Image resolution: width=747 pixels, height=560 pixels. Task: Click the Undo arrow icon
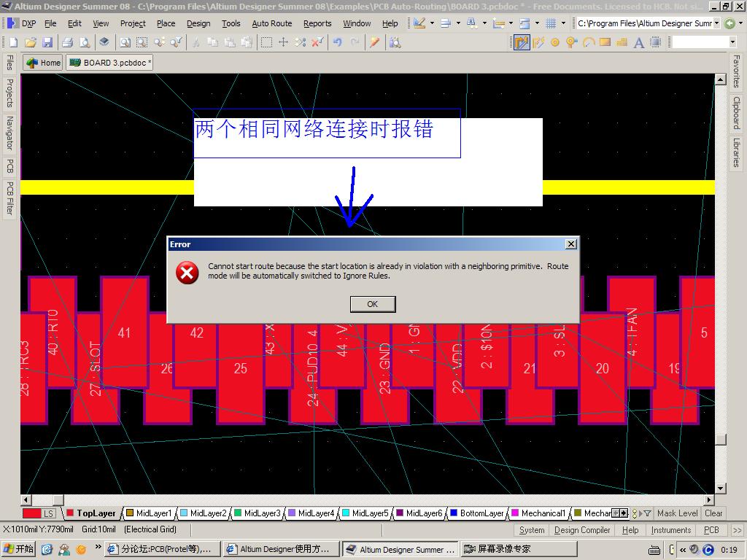coord(337,42)
